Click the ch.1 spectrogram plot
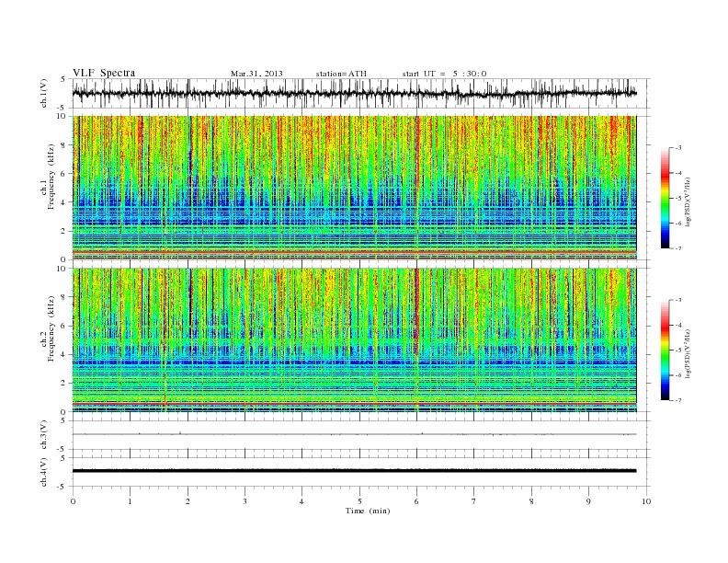Image resolution: width=728 pixels, height=563 pixels. [354, 188]
